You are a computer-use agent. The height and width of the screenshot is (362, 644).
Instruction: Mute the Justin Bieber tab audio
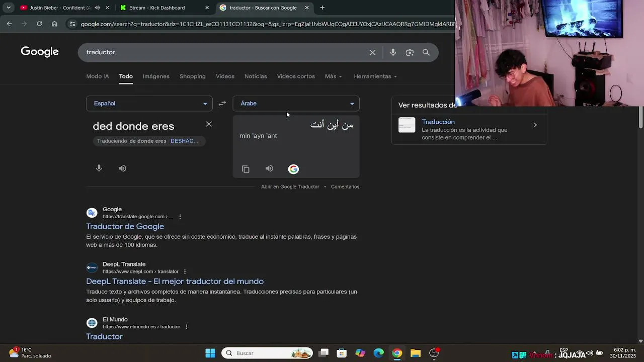tap(97, 8)
